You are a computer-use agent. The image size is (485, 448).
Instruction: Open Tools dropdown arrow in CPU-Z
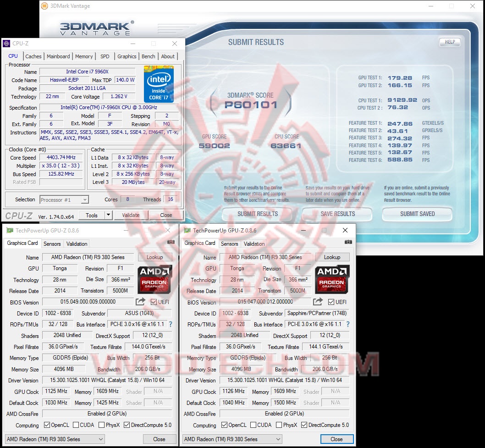[x=108, y=215]
